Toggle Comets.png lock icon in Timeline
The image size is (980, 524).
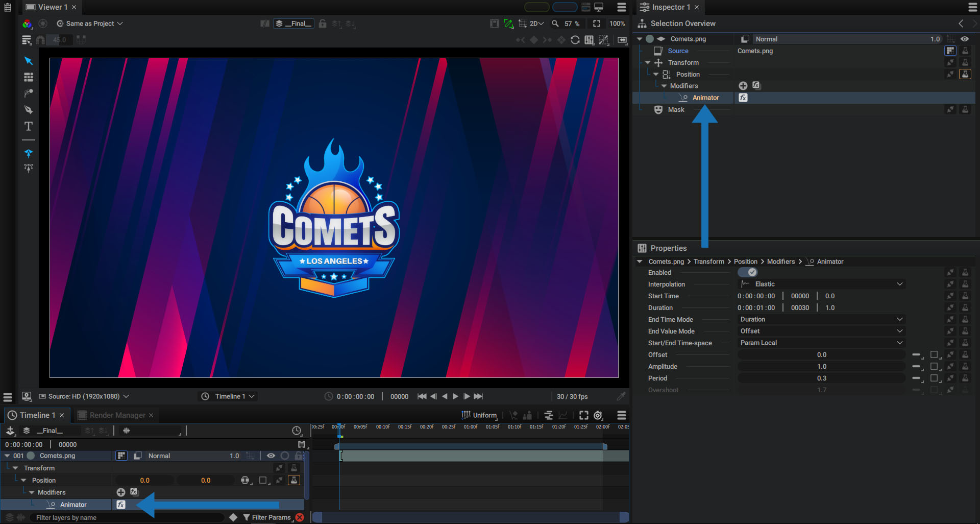click(299, 456)
